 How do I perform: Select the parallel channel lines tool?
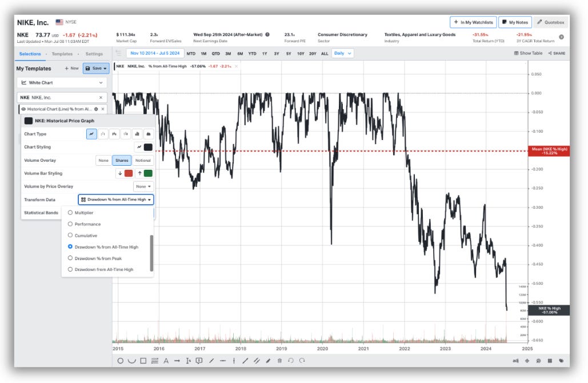(257, 361)
